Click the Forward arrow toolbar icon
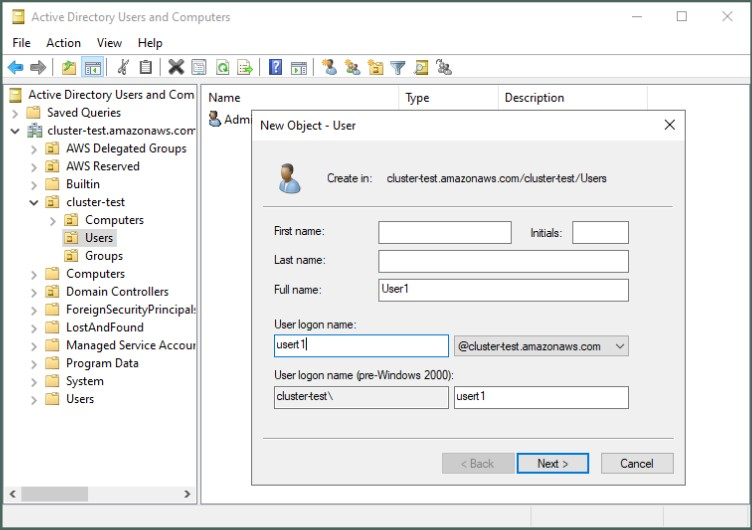This screenshot has height=530, width=752. pyautogui.click(x=38, y=68)
